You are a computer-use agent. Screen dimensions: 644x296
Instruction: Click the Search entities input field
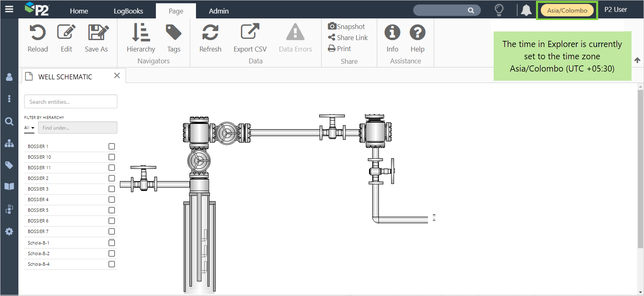71,102
